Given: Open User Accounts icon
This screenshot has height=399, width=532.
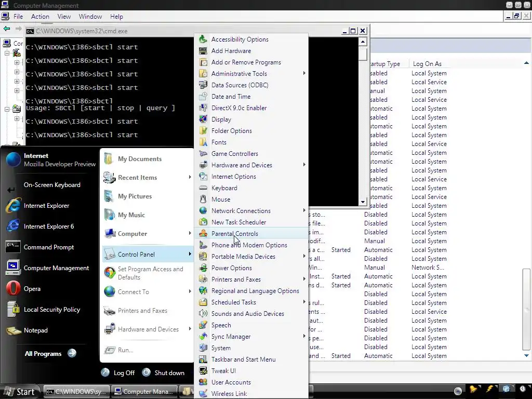Looking at the screenshot, I should click(x=203, y=382).
